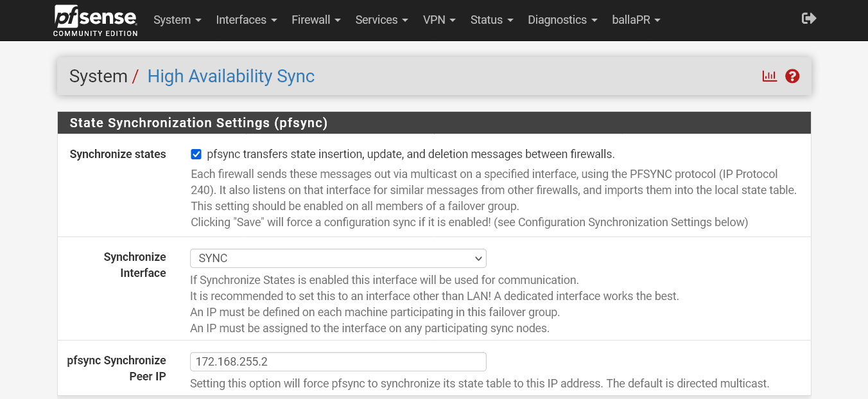Open the red help question mark icon
This screenshot has height=399, width=868.
click(x=792, y=76)
